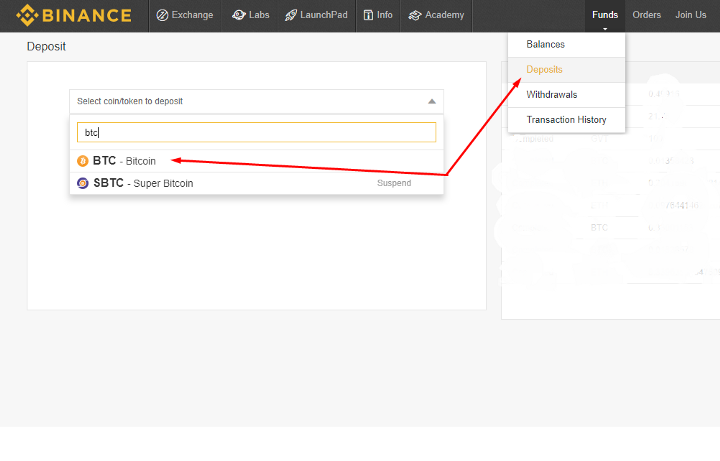Click the orange Bitcoin coin icon

click(83, 161)
